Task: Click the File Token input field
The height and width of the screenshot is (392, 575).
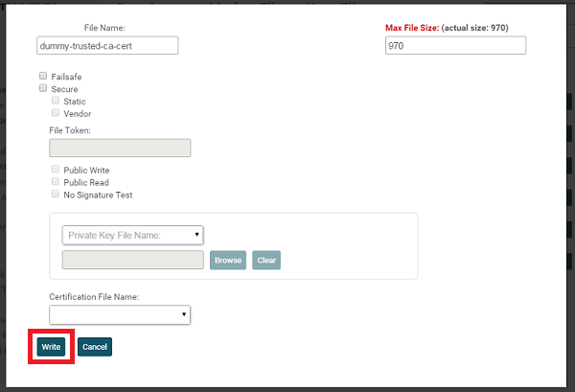Action: (x=120, y=148)
